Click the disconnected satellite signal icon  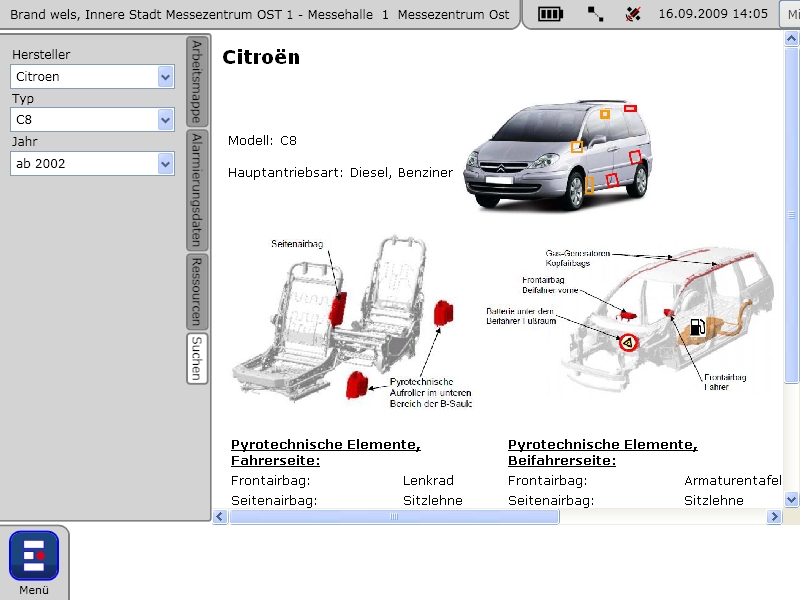pyautogui.click(x=633, y=14)
